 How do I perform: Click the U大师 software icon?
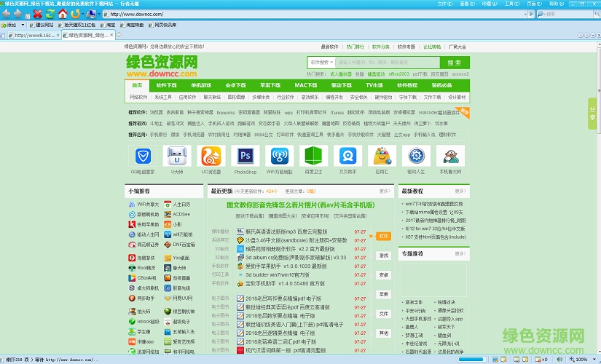pos(176,156)
